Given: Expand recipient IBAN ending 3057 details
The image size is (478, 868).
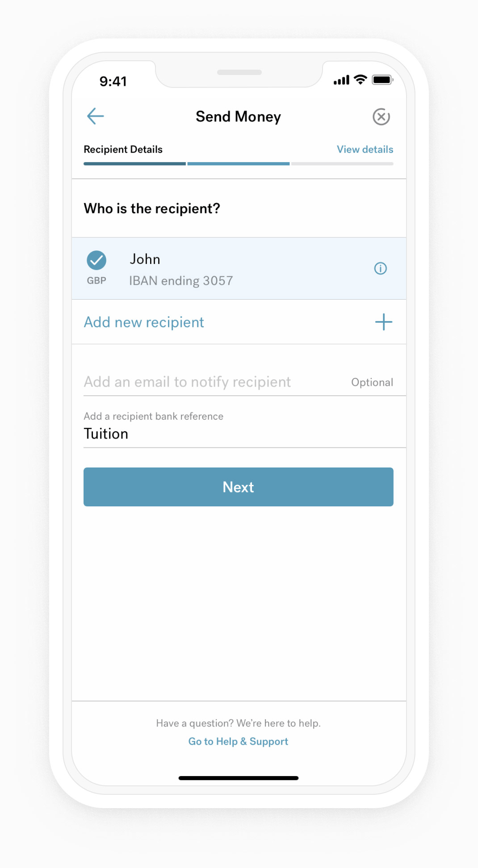Looking at the screenshot, I should (x=181, y=280).
